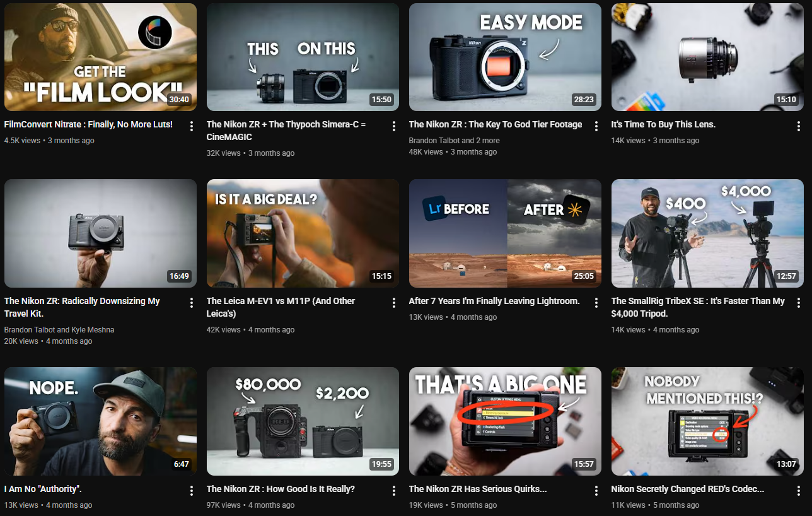Click the $400 vs $4,000 tripod thumbnail
The width and height of the screenshot is (812, 516).
(x=707, y=233)
